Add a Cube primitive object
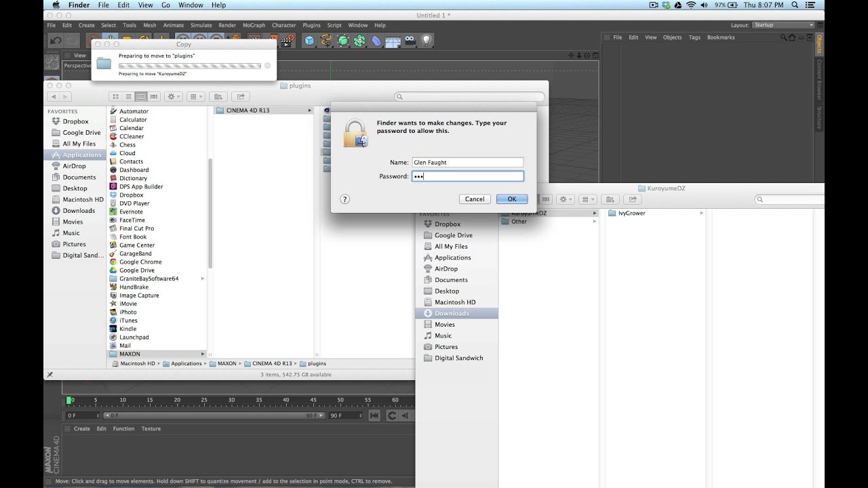Screen dimensions: 868x488 [309, 41]
